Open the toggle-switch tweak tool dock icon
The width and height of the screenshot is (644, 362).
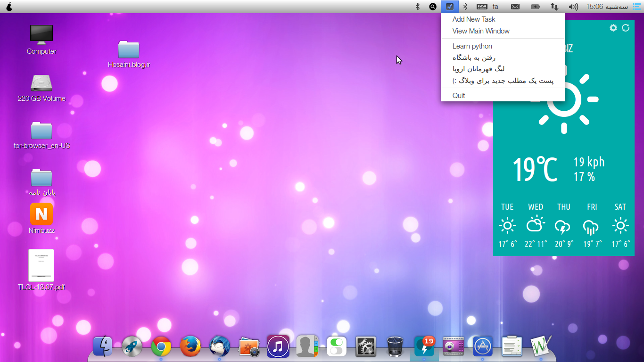tap(336, 347)
